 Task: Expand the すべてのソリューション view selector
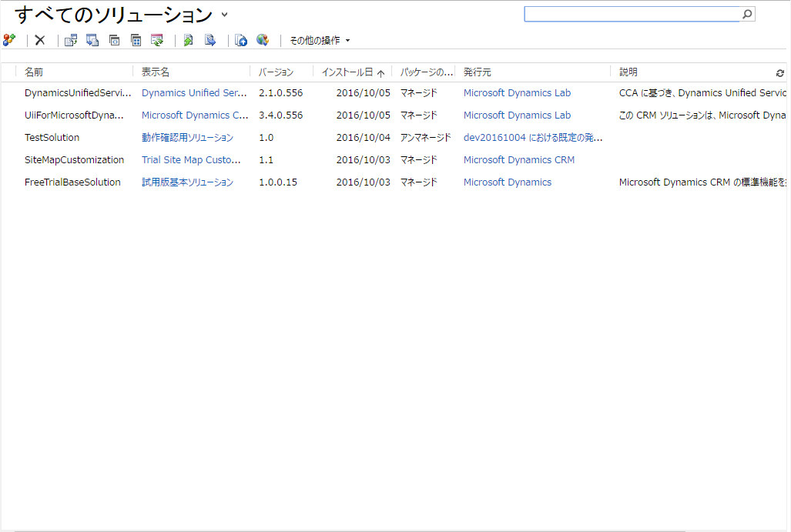224,15
